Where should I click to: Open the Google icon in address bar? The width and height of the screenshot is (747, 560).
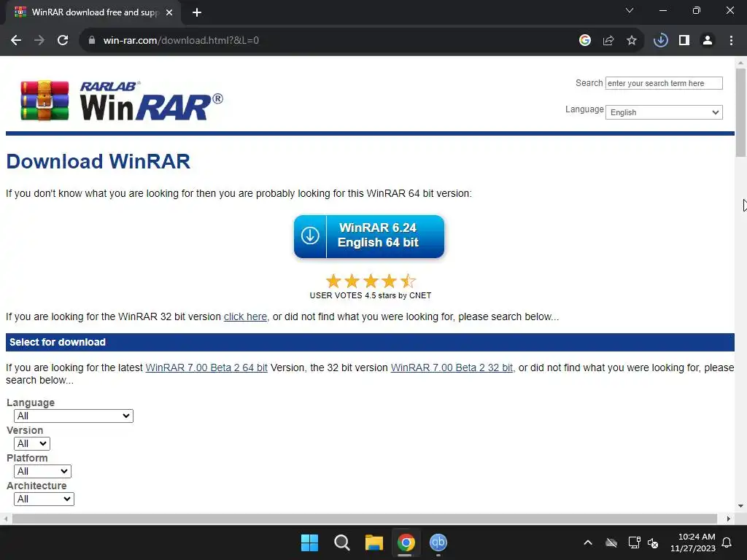tap(585, 41)
